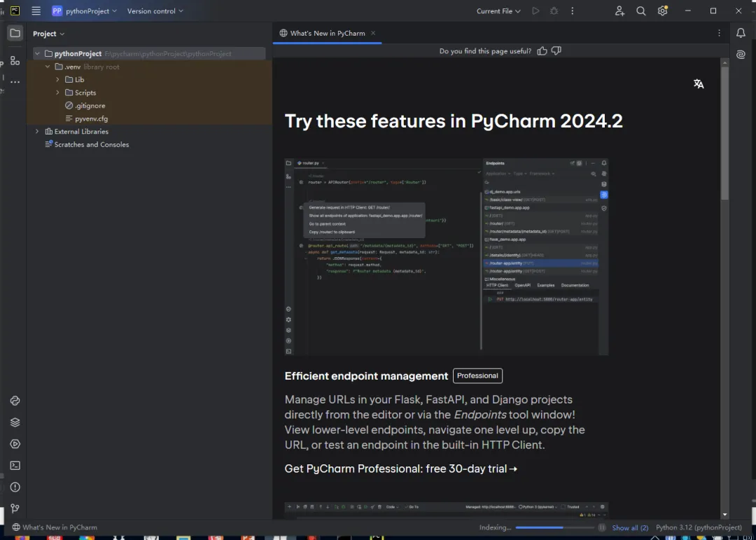Click thumbs up for page usefulness

[x=542, y=51]
